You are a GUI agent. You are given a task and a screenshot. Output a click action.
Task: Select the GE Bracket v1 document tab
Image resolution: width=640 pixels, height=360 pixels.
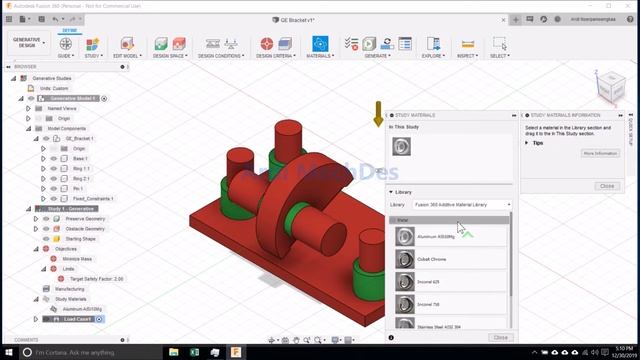pyautogui.click(x=293, y=20)
